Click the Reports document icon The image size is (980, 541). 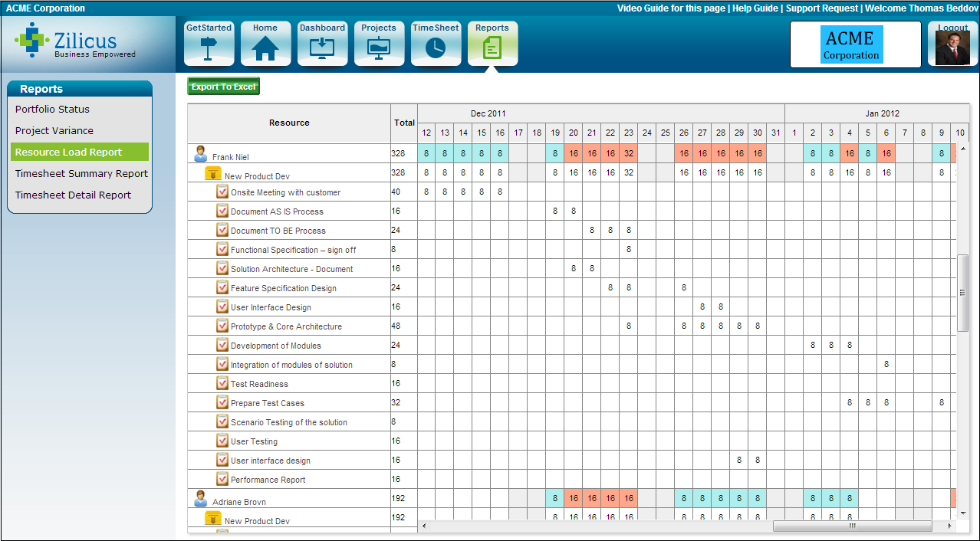pyautogui.click(x=492, y=48)
